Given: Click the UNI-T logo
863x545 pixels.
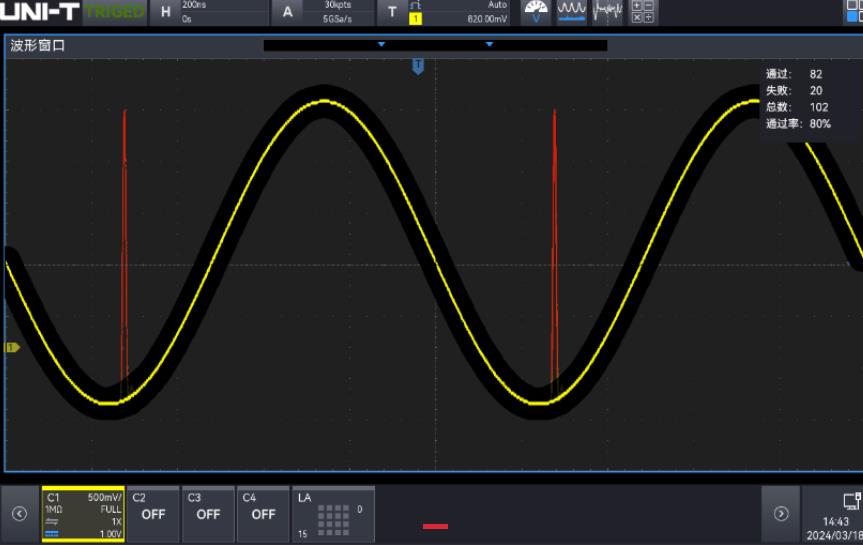Looking at the screenshot, I should 40,12.
